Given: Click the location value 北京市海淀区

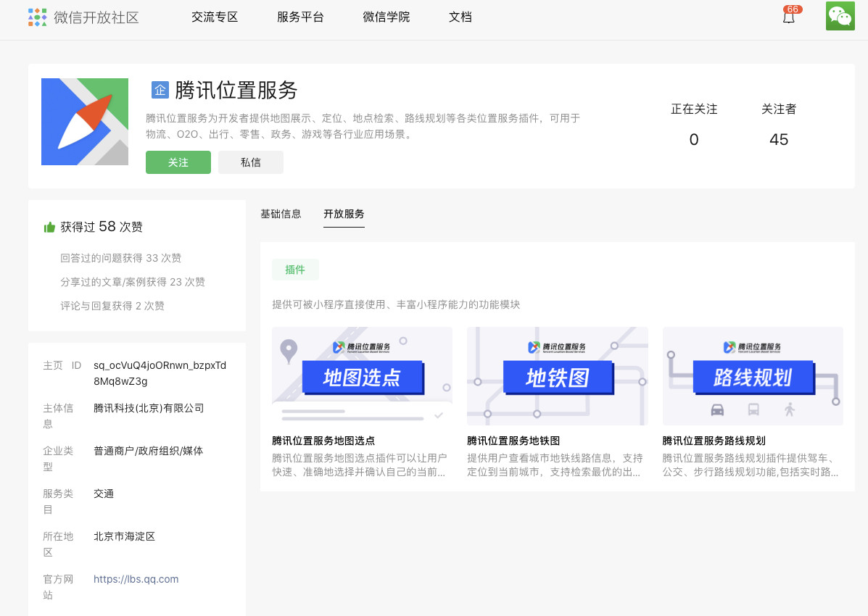Looking at the screenshot, I should pyautogui.click(x=124, y=536).
